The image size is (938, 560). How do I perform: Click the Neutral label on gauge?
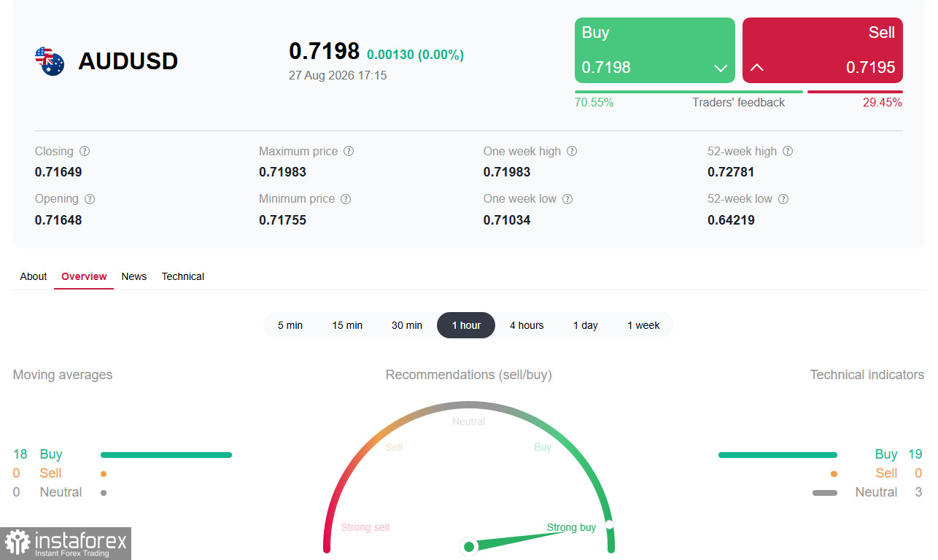468,421
